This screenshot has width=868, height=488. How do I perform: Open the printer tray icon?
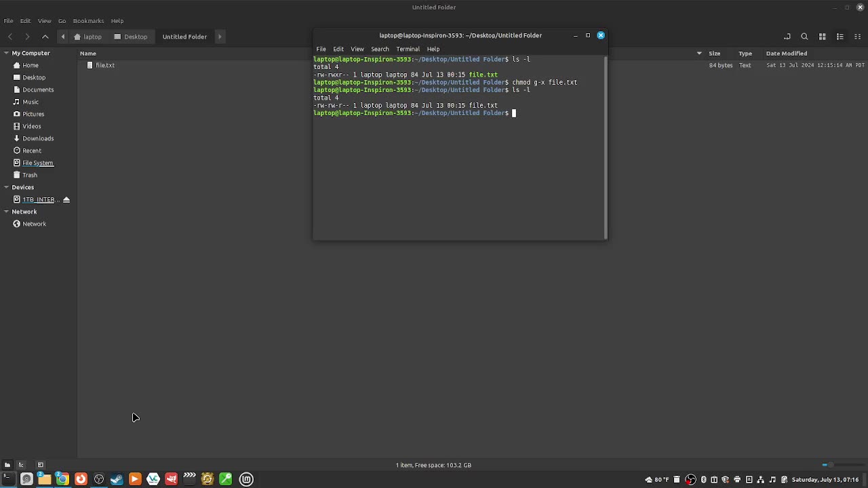point(737,480)
